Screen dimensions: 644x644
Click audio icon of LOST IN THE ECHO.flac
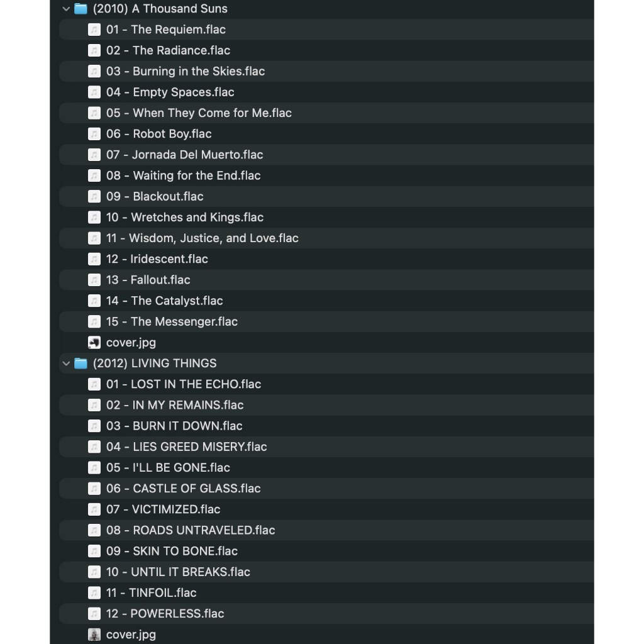point(94,384)
